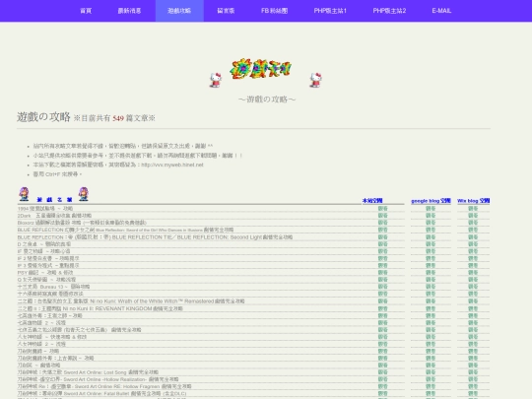
Task: Open 本站空間 觀看 link for Bureau 13 row
Action: pos(382,287)
